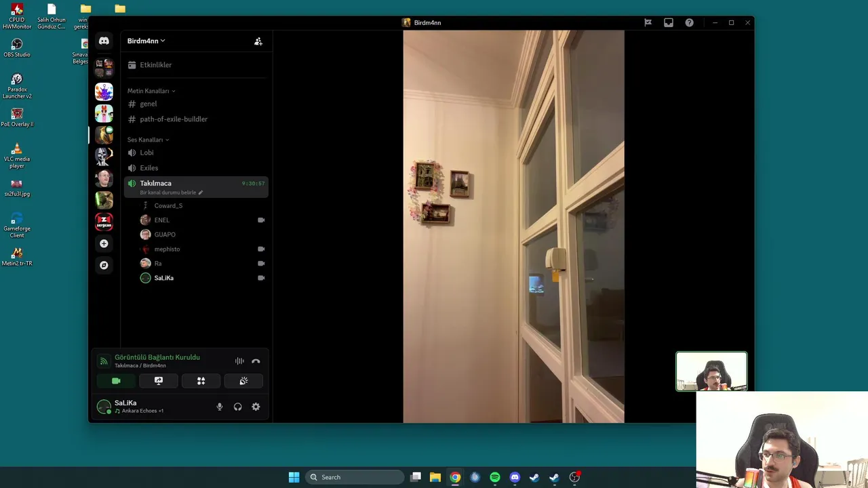Screen dimensions: 868x488
Task: Open File Explorer from taskbar
Action: coord(435,477)
